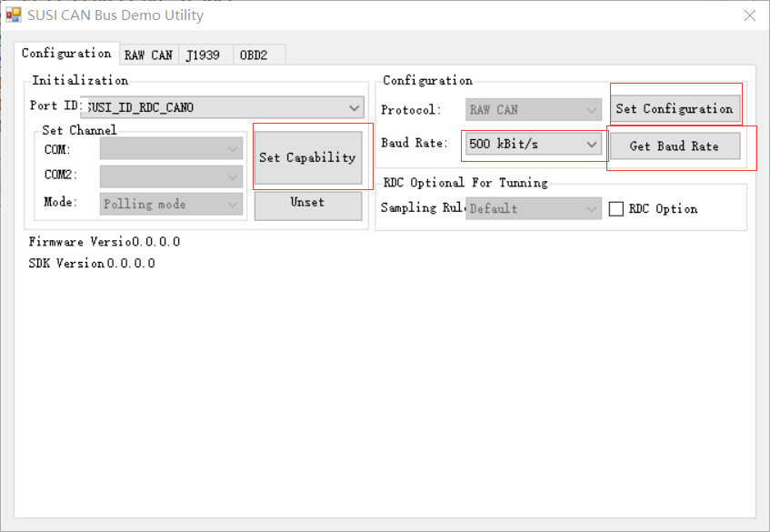Click the SUSI CAN Bus app icon
This screenshot has height=532, width=770.
coord(14,15)
